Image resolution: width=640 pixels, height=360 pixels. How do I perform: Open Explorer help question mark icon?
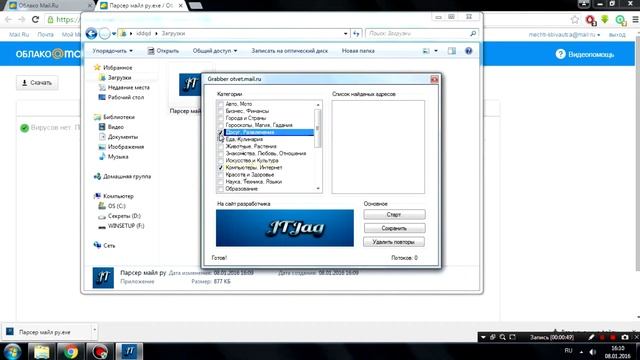(469, 51)
